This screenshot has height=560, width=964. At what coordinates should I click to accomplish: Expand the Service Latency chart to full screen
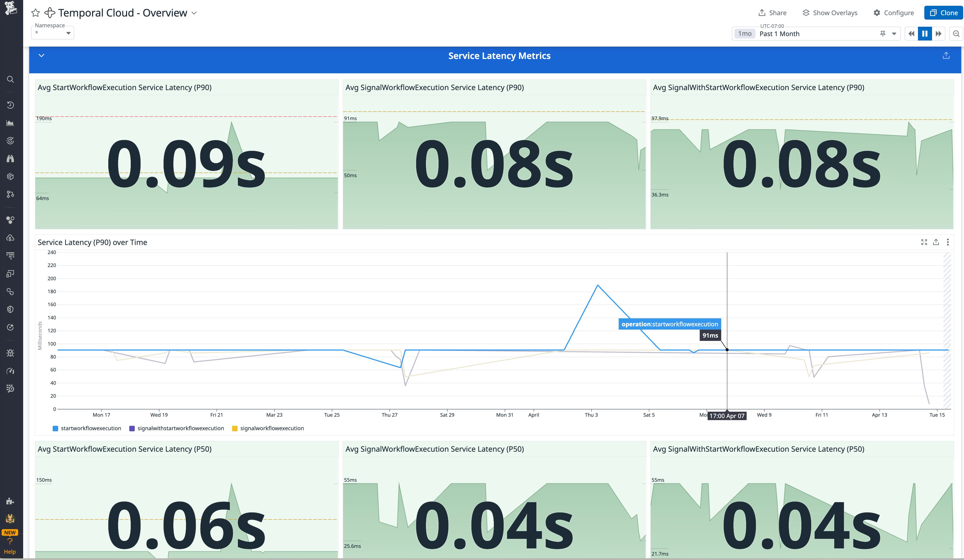[x=924, y=242]
